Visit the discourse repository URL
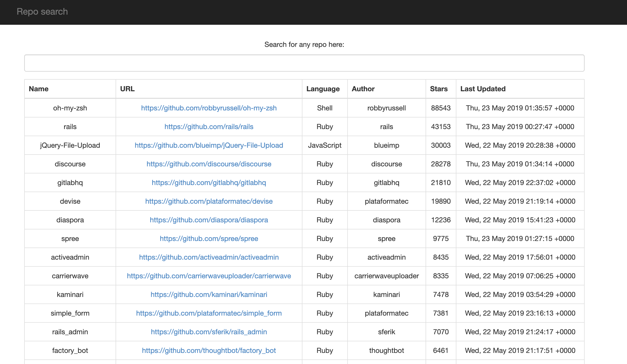Screen dimensions: 627x364 pyautogui.click(x=209, y=164)
